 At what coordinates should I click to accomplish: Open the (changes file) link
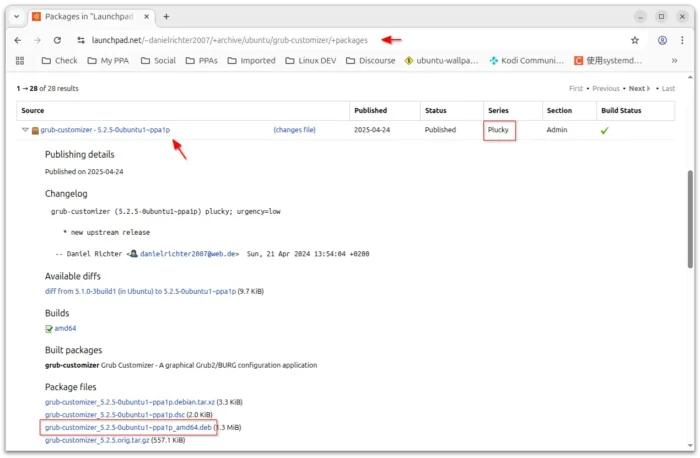point(294,130)
